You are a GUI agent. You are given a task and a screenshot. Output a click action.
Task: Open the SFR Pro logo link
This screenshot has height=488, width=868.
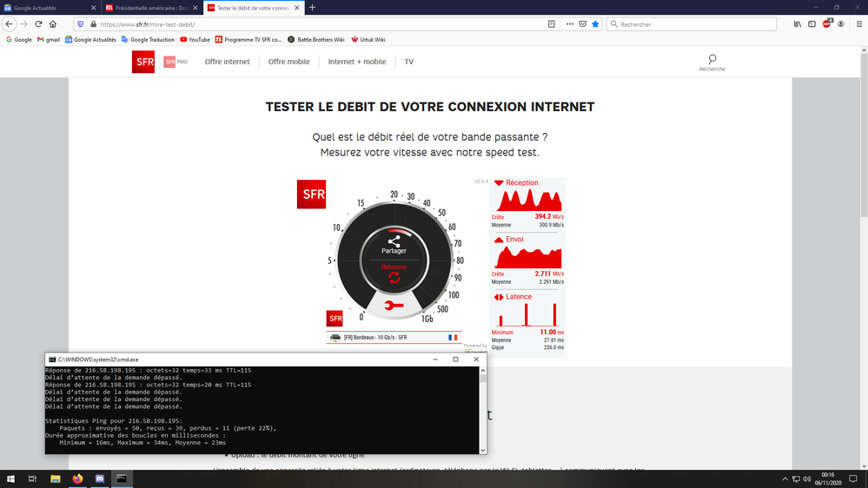coord(176,62)
